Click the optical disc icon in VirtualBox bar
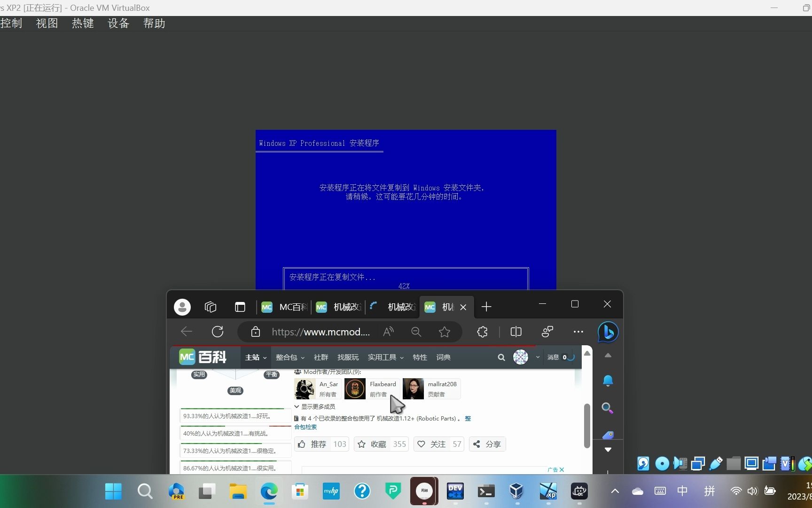The width and height of the screenshot is (812, 508). 662,463
